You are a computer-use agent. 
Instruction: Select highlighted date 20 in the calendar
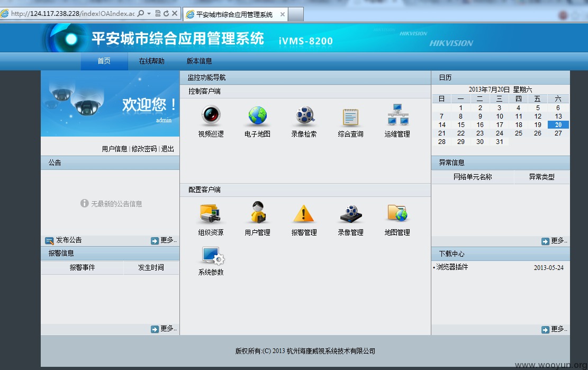pyautogui.click(x=558, y=125)
